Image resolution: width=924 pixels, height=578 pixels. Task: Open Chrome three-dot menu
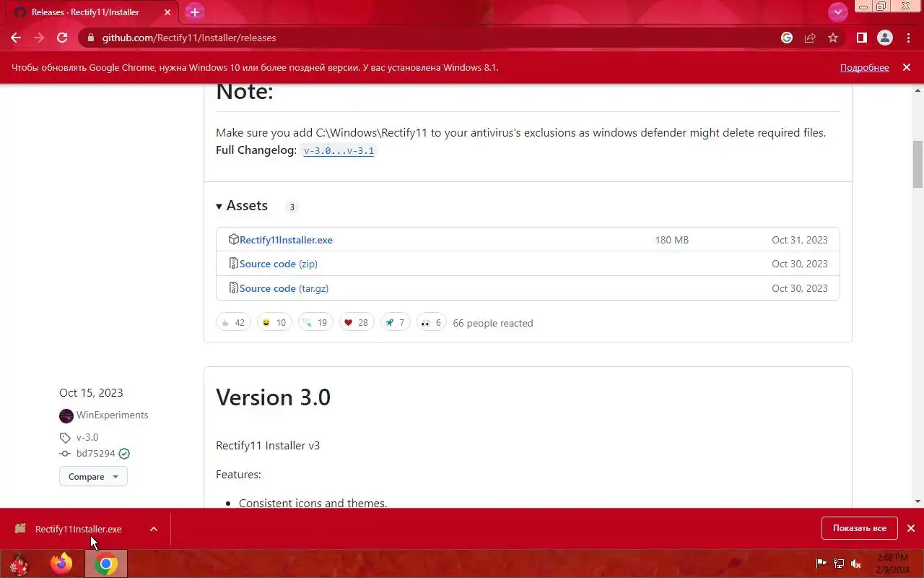908,38
